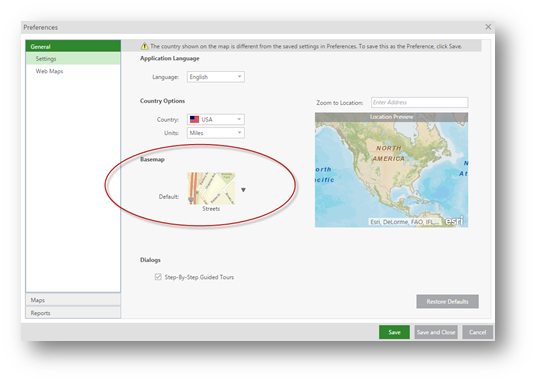The width and height of the screenshot is (537, 383).
Task: Click the USA flag icon in Country field
Action: pyautogui.click(x=195, y=119)
